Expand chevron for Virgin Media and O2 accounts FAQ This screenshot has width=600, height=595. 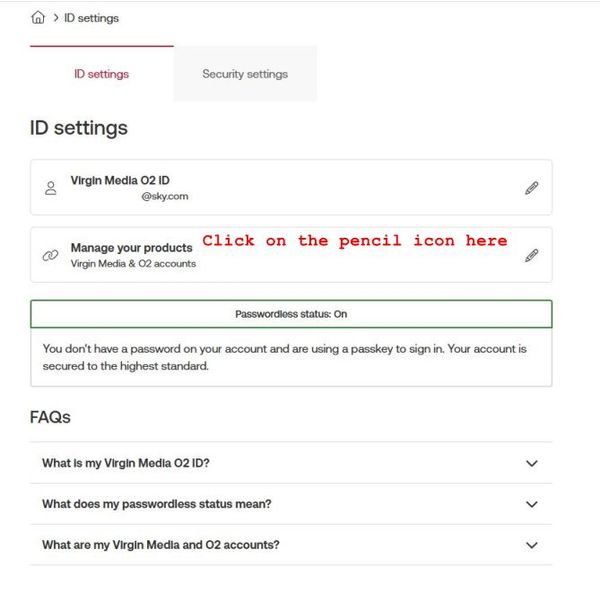coord(531,545)
